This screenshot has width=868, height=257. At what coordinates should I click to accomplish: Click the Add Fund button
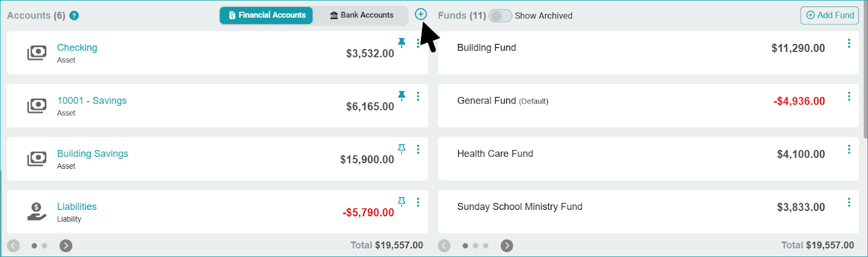coord(829,15)
